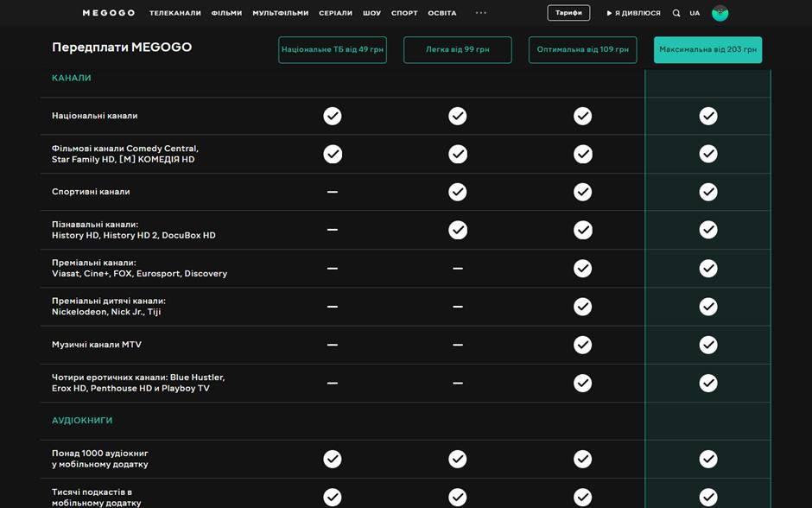Click dash for Sports channels in Національне ТБ column
Image resolution: width=812 pixels, height=508 pixels.
point(333,192)
